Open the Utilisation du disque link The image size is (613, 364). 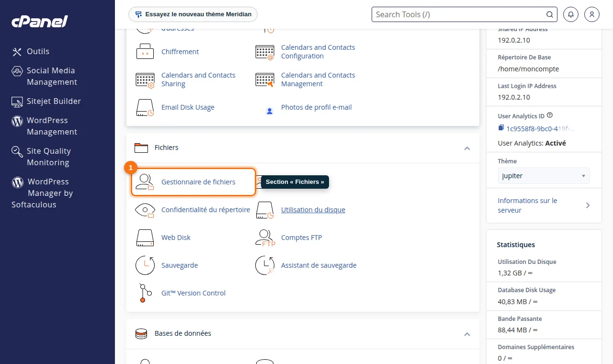(313, 210)
